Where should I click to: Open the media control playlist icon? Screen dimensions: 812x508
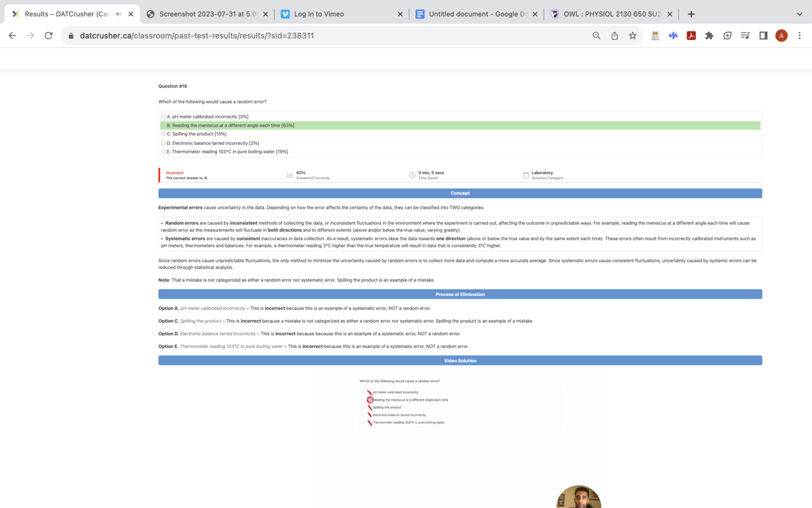(745, 35)
